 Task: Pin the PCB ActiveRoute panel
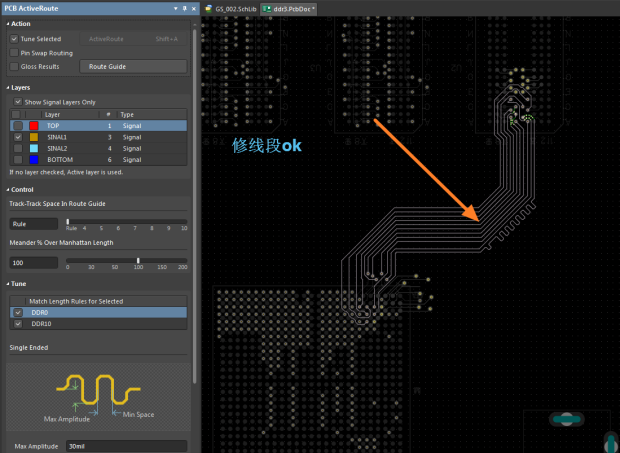point(185,8)
